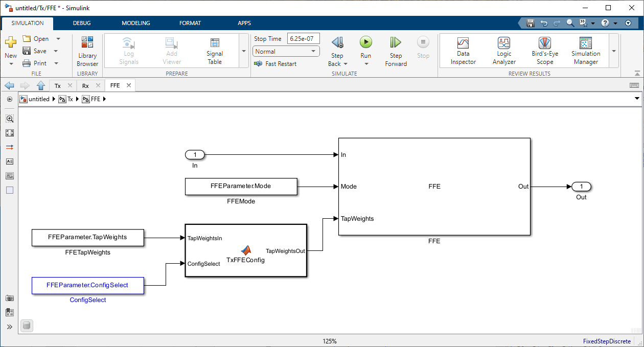Select the Out port 1 block

[581, 187]
